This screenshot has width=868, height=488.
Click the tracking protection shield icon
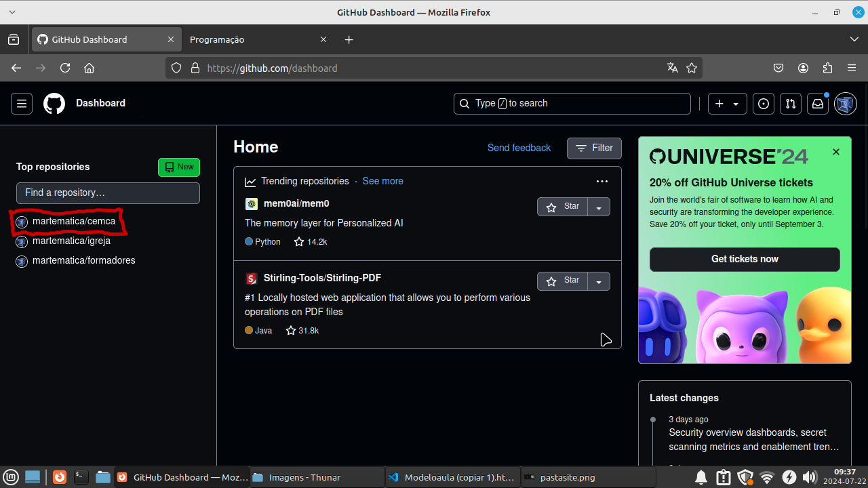[x=176, y=68]
